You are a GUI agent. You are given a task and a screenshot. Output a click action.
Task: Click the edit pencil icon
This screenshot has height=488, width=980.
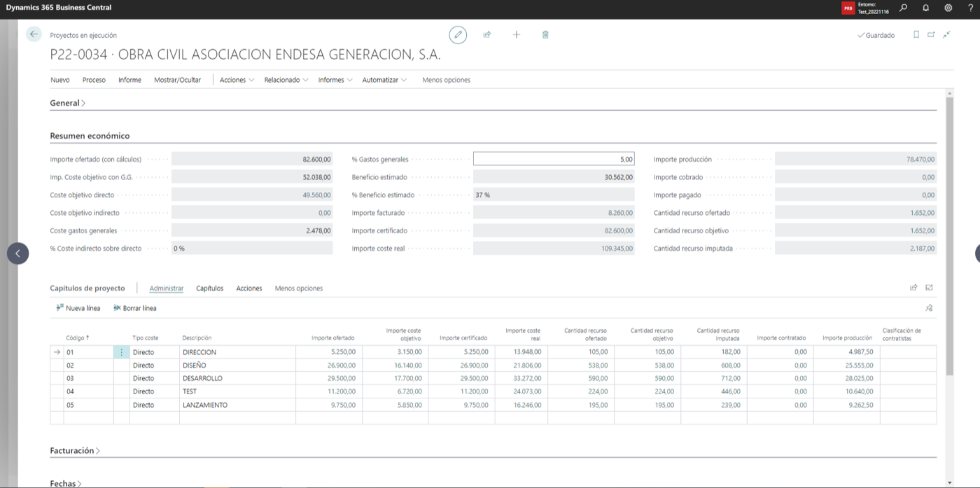[x=458, y=34]
